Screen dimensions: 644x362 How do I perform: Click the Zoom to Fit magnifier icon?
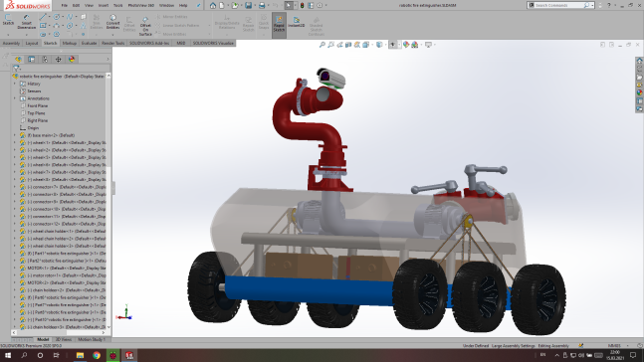tap(322, 45)
